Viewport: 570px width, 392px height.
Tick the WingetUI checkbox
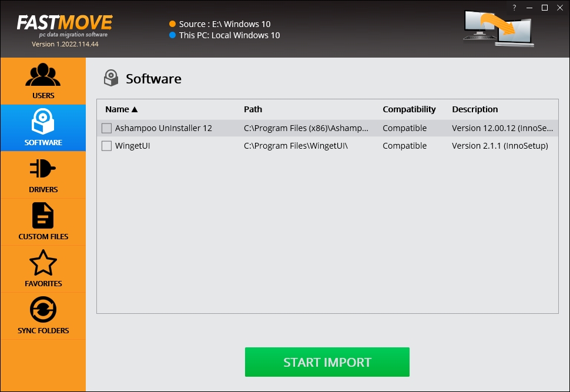106,146
